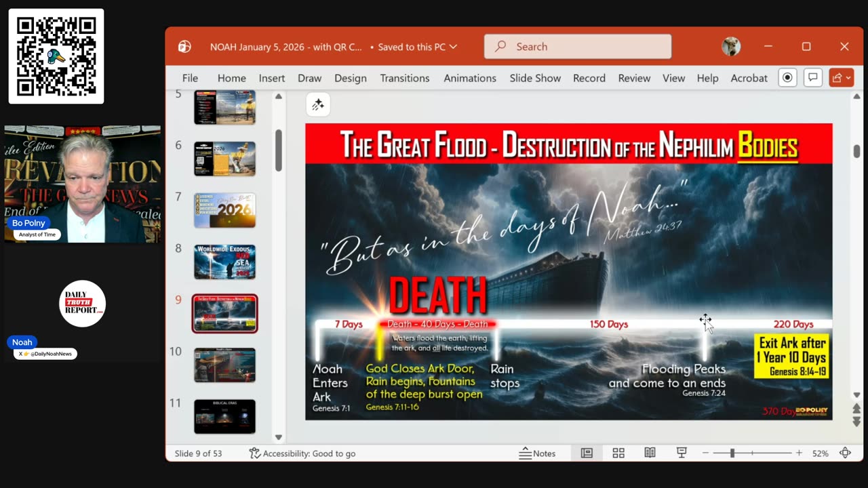The width and height of the screenshot is (868, 488).
Task: Start Slide Show from status bar
Action: click(x=682, y=453)
